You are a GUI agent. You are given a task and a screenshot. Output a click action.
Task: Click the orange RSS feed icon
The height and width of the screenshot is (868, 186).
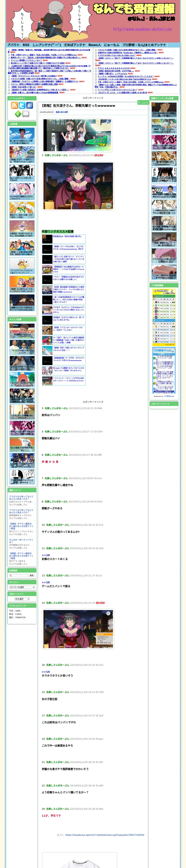(x=14, y=105)
